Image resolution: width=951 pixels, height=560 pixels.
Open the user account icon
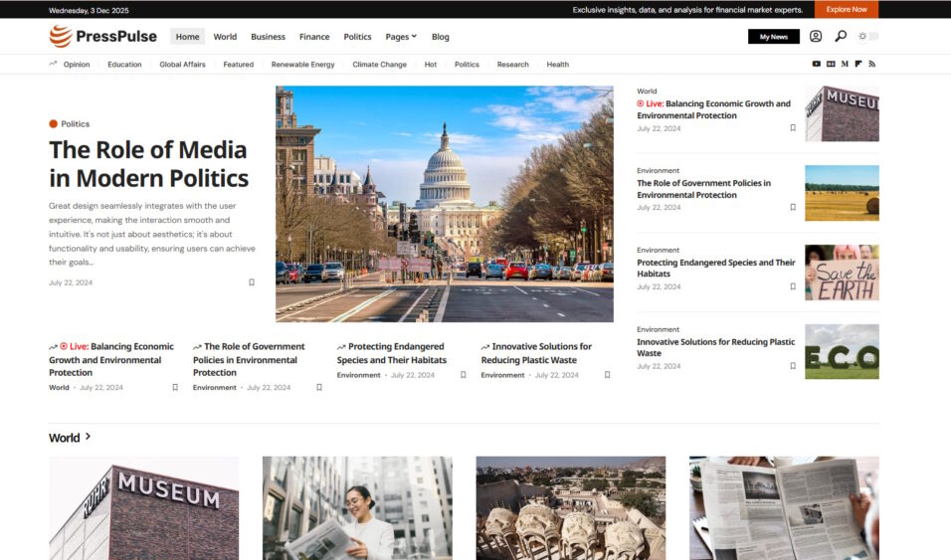click(816, 37)
